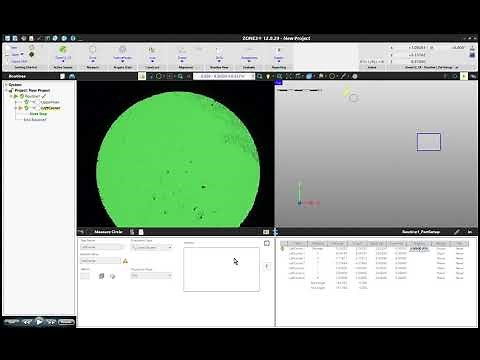Click the square icon above the Notes box
Screen dimensions: 480x360
tap(267, 243)
